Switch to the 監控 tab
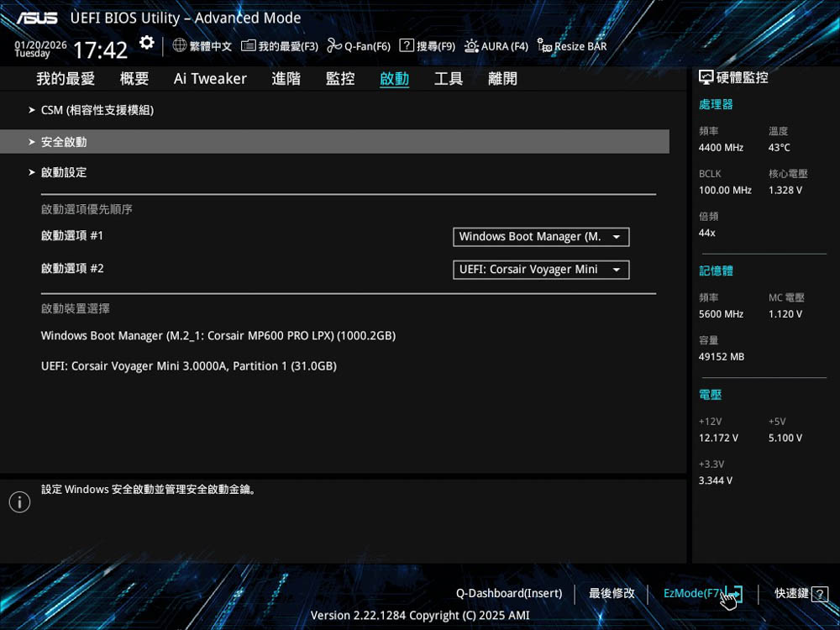 pyautogui.click(x=340, y=79)
